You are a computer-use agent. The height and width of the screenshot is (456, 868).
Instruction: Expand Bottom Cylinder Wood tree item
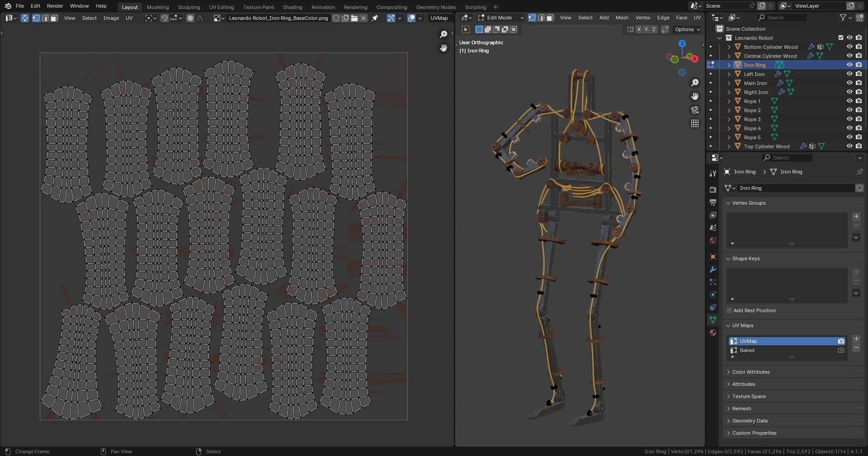pos(729,47)
